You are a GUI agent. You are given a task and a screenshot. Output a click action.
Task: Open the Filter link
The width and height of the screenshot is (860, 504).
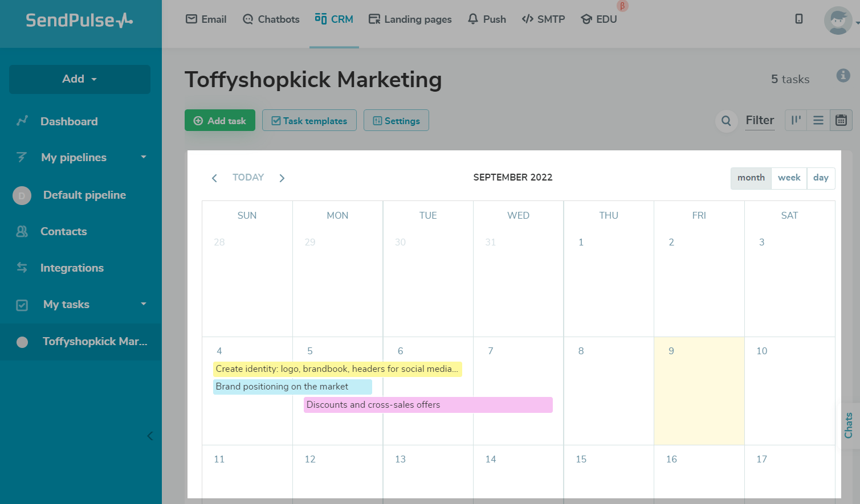760,120
